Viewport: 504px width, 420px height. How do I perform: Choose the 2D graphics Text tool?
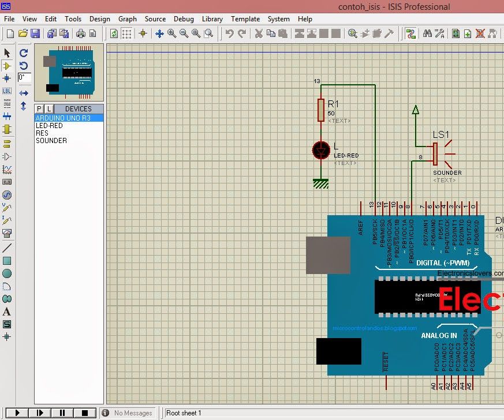[x=8, y=312]
